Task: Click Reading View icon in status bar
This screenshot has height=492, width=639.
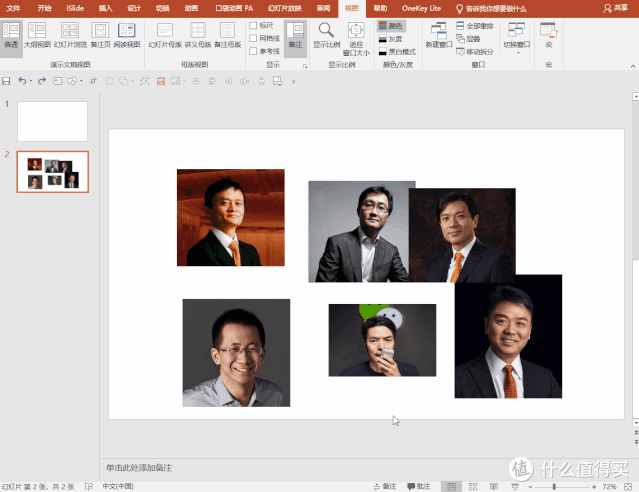Action: (x=494, y=486)
